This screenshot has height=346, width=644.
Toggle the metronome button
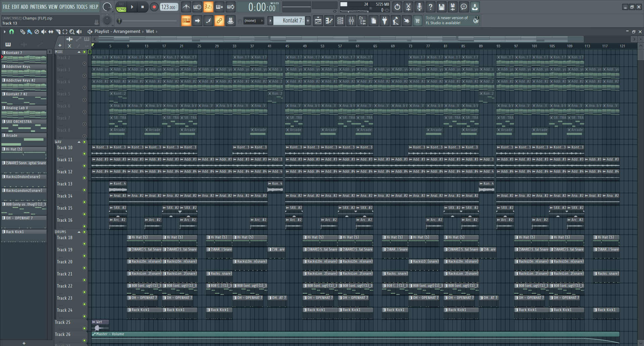tap(186, 7)
